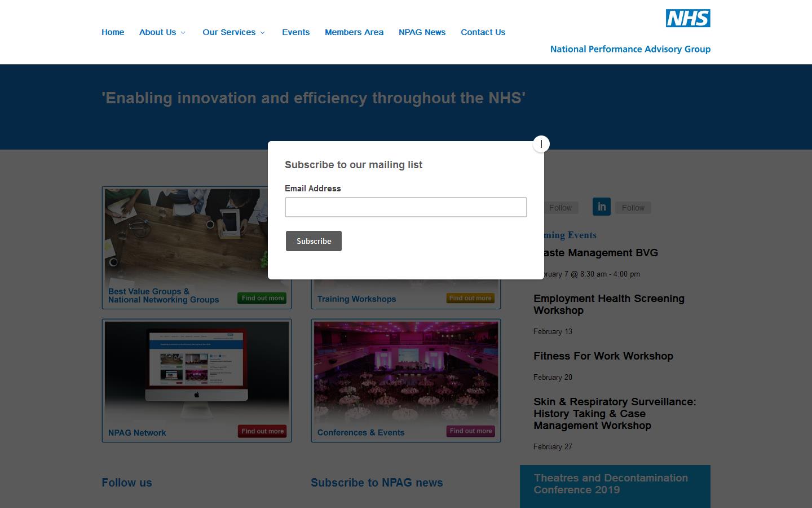The height and width of the screenshot is (508, 812).
Task: Open the Fitness For Work Workshop link
Action: tap(603, 356)
